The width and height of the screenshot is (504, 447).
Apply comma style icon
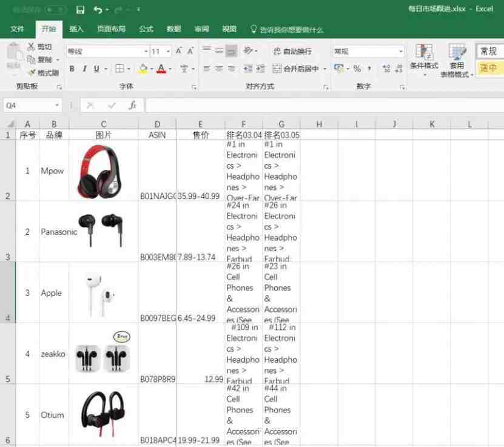pyautogui.click(x=369, y=69)
